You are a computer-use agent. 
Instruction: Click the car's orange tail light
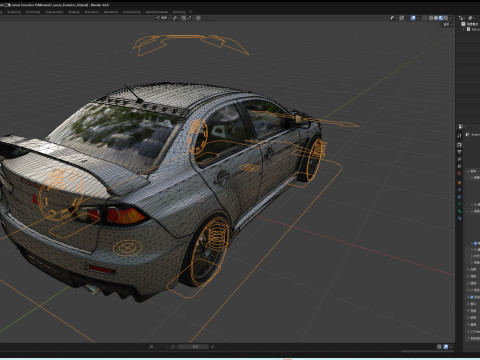(x=126, y=215)
